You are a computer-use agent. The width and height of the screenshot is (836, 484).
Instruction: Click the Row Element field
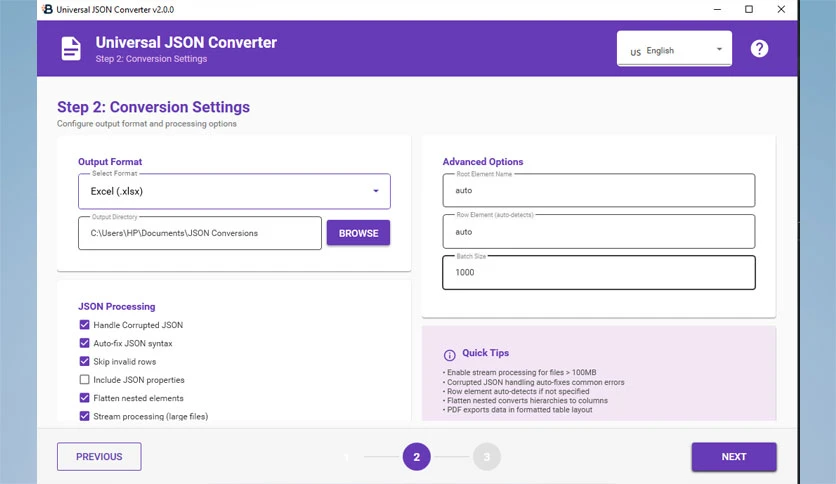pyautogui.click(x=599, y=232)
